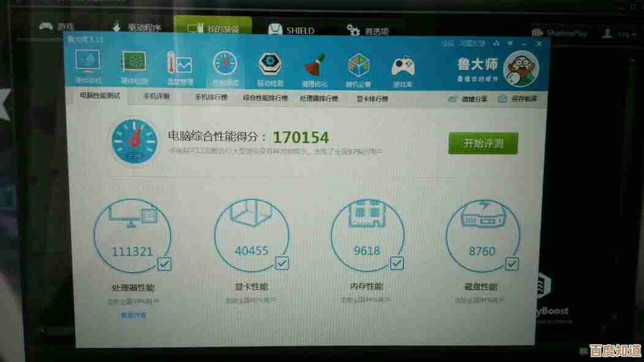Click 保存截屏 to save screenshot

coord(518,98)
